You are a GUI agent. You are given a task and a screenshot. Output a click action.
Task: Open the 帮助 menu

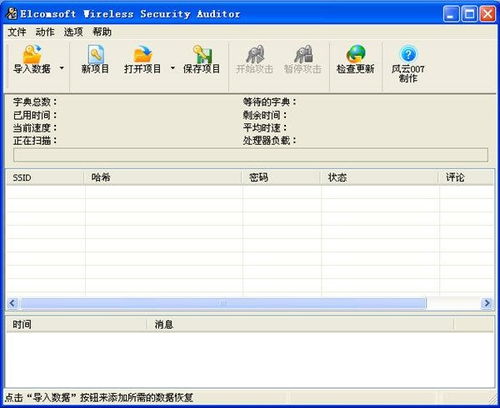[x=102, y=32]
